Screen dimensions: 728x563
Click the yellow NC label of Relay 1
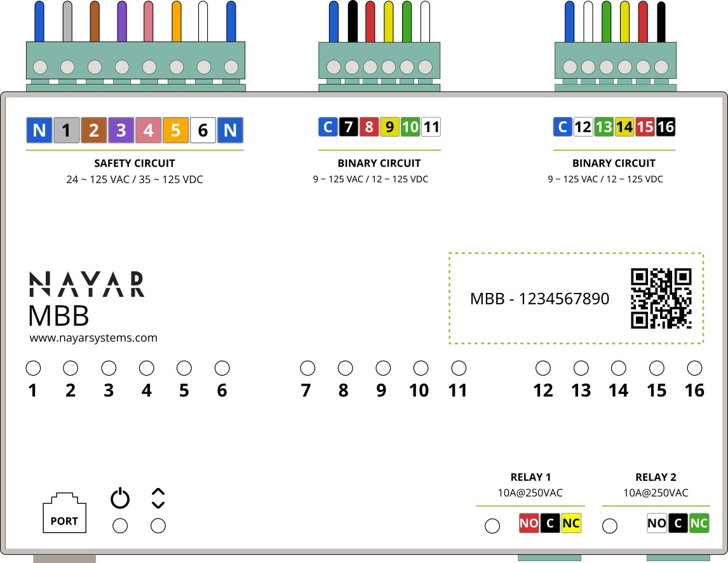coord(571,523)
